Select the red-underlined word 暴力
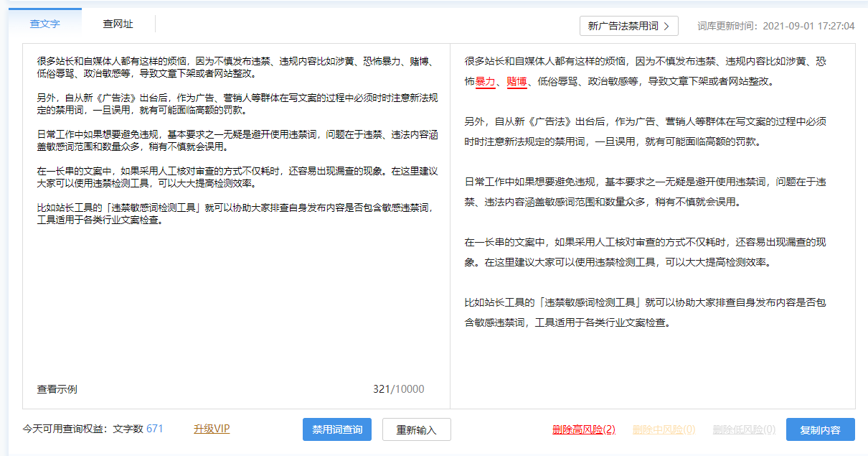 [x=485, y=82]
